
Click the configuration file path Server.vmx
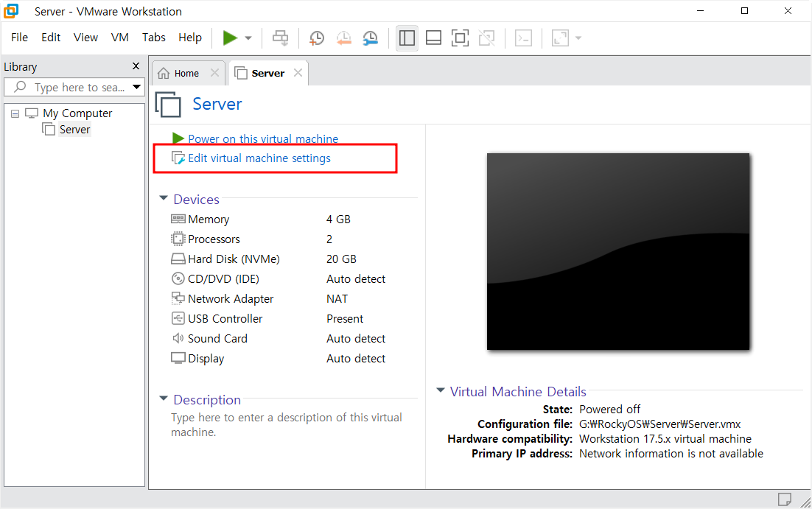pyautogui.click(x=659, y=424)
